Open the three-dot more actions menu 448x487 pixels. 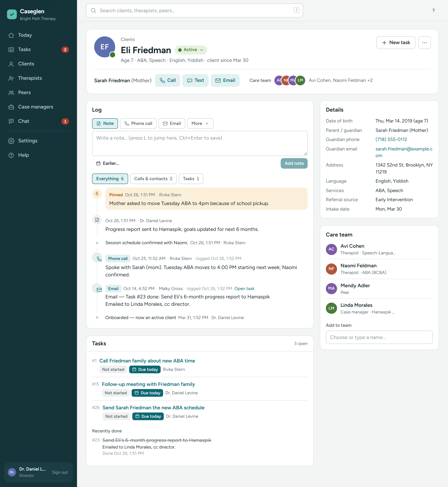point(424,43)
